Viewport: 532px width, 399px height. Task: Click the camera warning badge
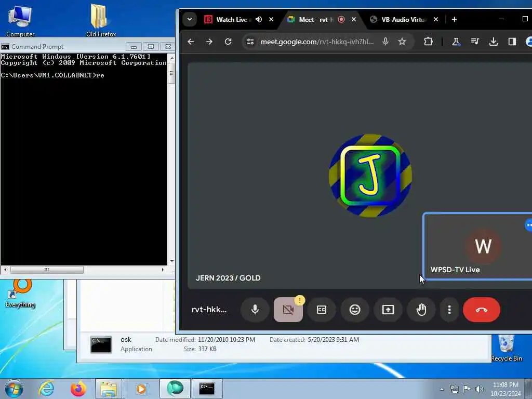click(x=300, y=300)
